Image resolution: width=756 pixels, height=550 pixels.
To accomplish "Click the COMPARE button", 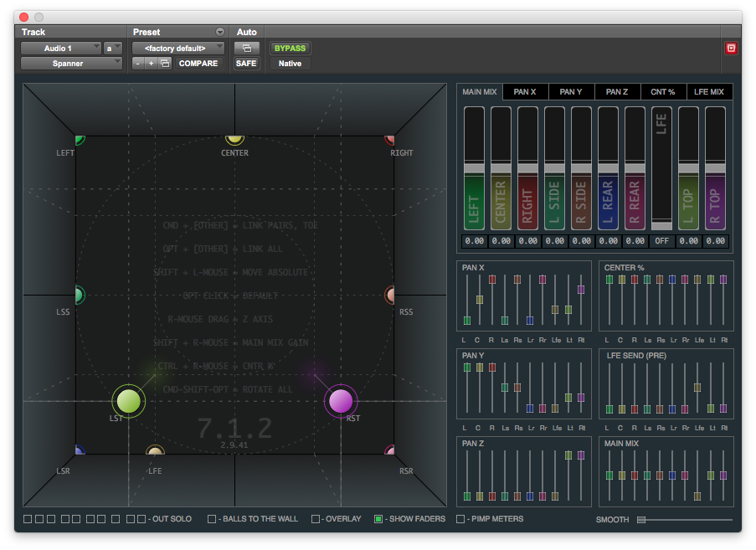I will [x=198, y=64].
